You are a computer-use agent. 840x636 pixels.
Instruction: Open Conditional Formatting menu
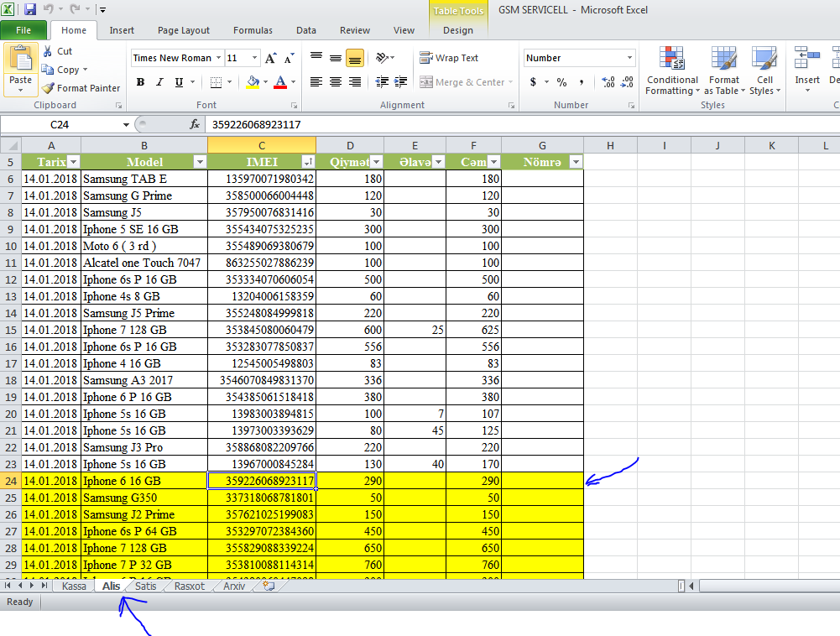(672, 70)
